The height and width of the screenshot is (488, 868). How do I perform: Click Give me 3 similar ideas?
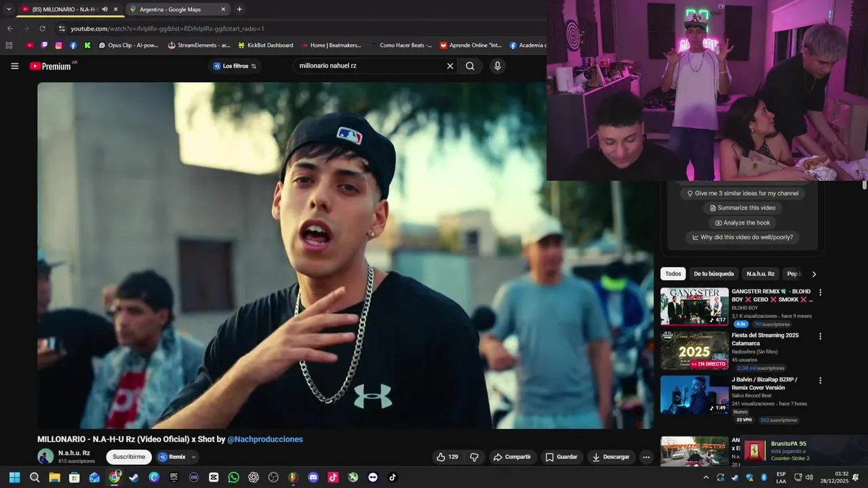742,193
